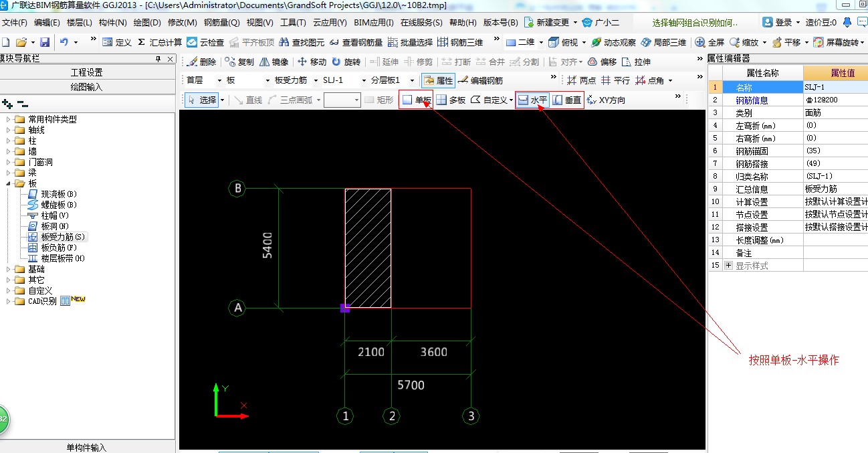Undo the last action
This screenshot has width=868, height=453.
click(x=64, y=42)
